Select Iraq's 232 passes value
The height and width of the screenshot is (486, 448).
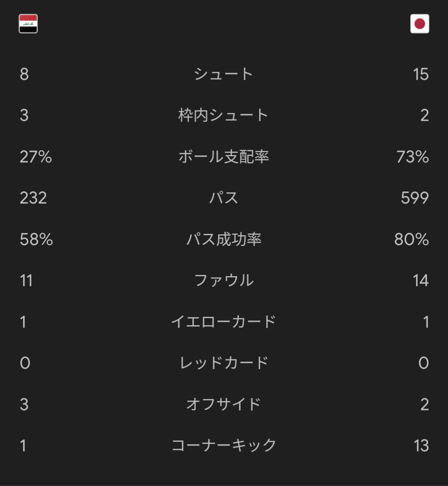point(33,198)
